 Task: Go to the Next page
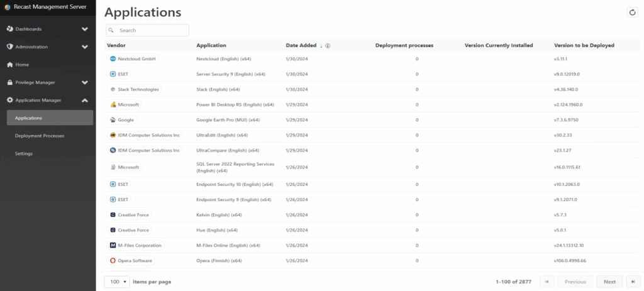click(x=609, y=282)
